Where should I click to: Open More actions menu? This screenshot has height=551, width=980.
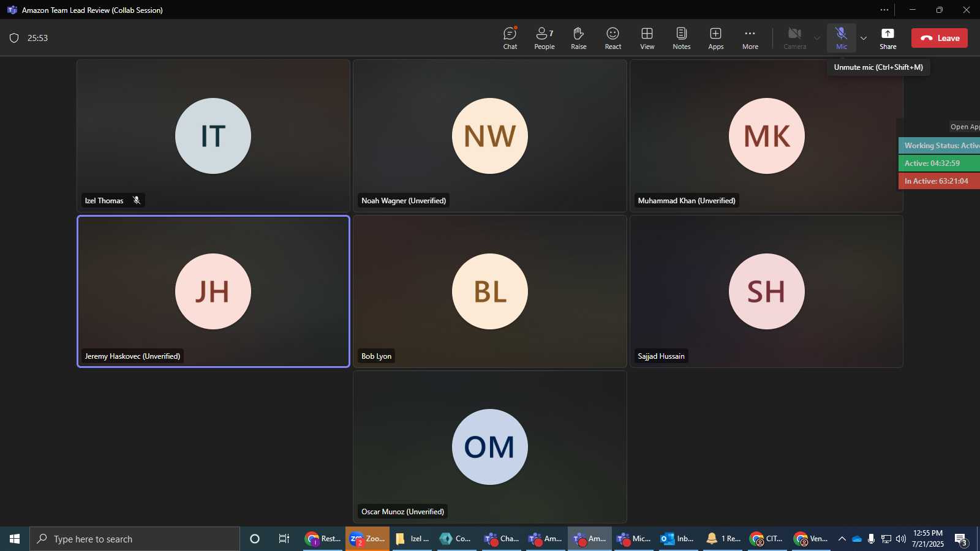[750, 38]
